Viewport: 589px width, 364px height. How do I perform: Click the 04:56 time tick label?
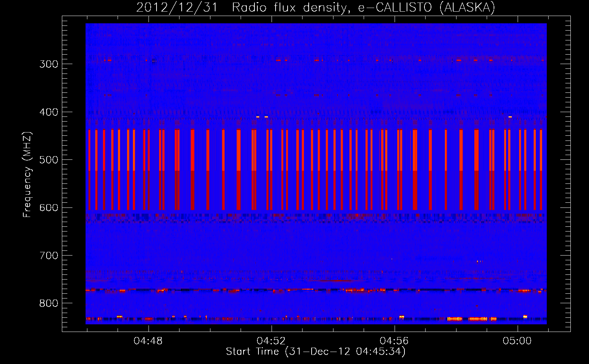click(394, 341)
